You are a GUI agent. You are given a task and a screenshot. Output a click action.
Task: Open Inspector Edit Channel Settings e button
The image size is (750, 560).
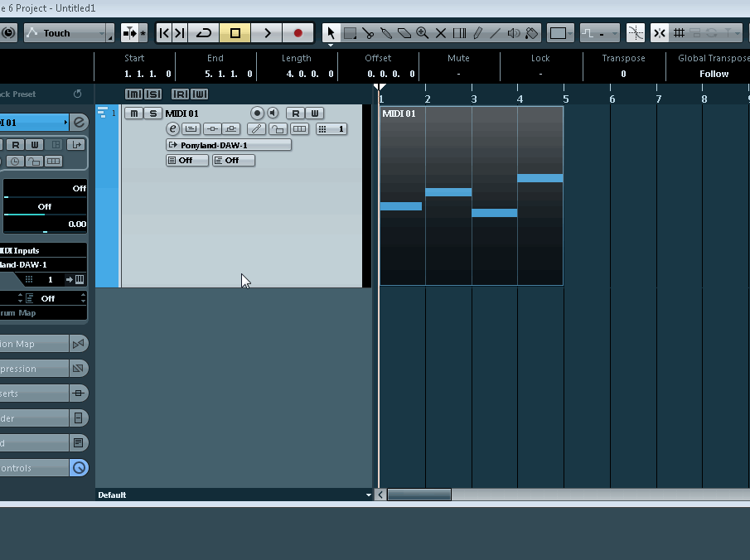tap(79, 123)
